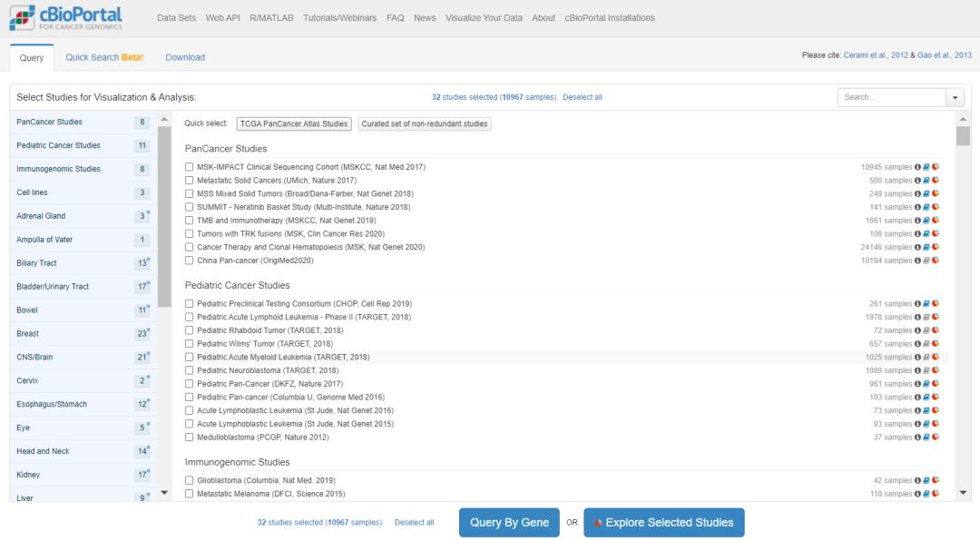
Task: Open publication book icon for TMB and Immunotherapy
Action: point(926,221)
